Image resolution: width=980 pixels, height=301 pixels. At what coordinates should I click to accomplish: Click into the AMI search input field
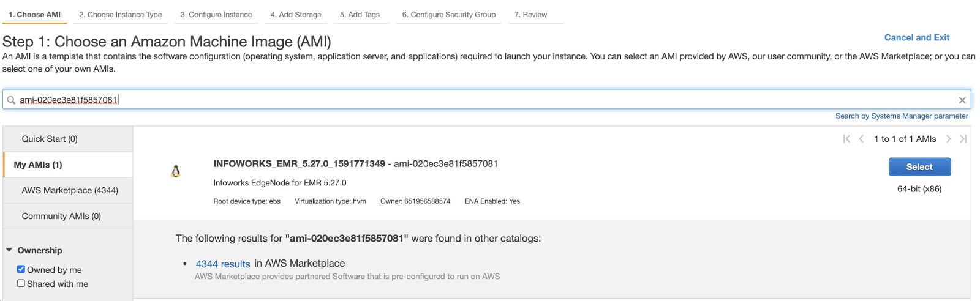(x=486, y=100)
